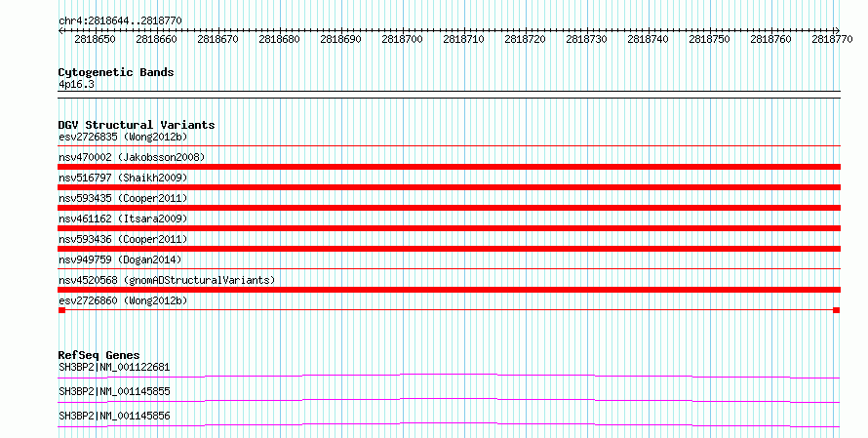This screenshot has width=868, height=438.
Task: Select ruler position 2818760
Action: tap(770, 39)
